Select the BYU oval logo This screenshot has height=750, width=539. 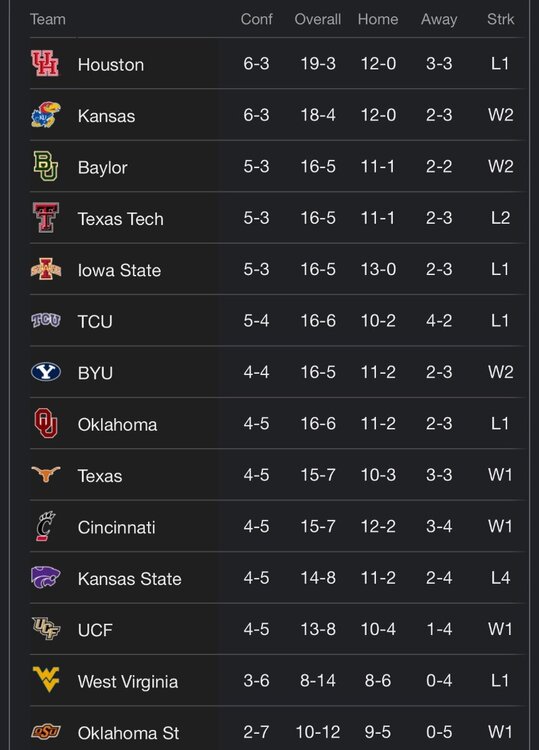[46, 372]
